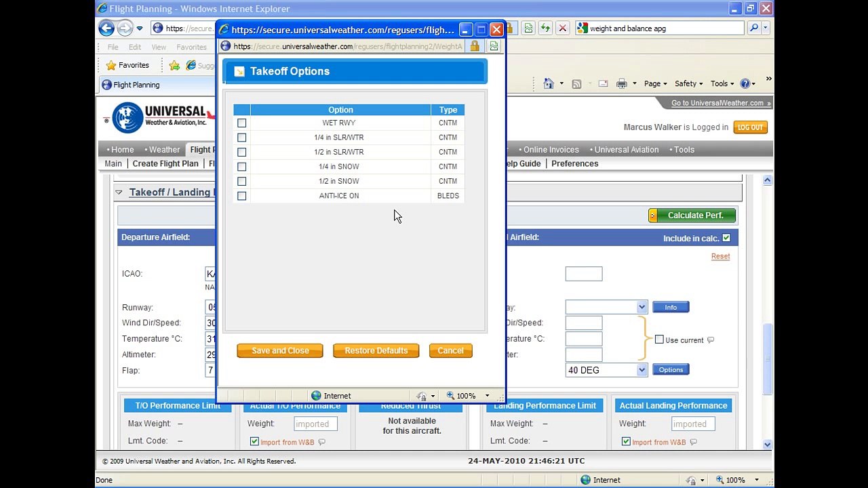Click the red Stop loading icon
The width and height of the screenshot is (868, 488).
click(562, 28)
